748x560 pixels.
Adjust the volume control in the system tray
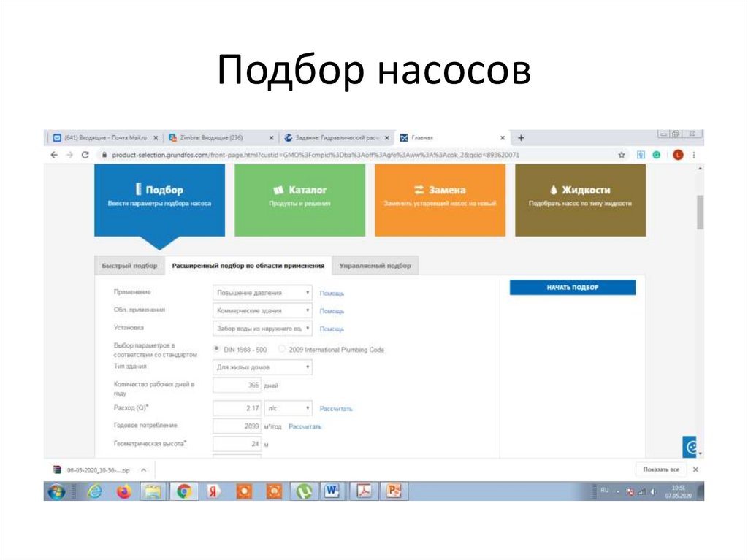click(x=652, y=491)
